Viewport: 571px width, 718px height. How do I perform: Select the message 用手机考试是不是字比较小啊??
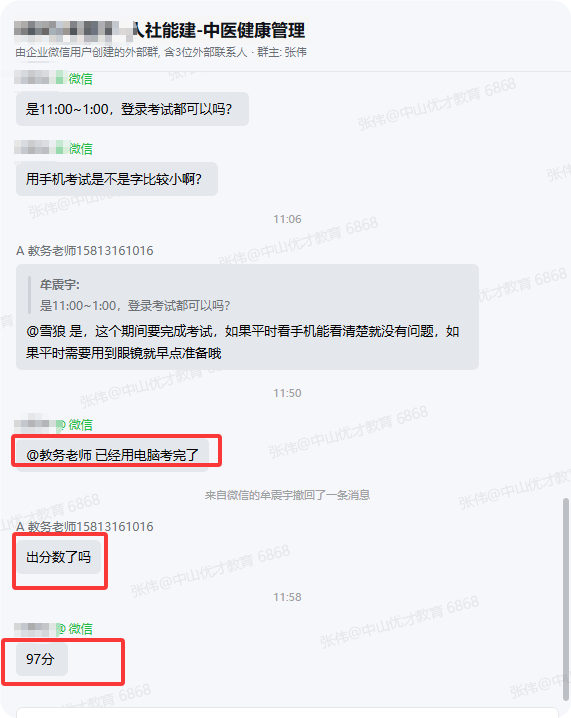[117, 179]
